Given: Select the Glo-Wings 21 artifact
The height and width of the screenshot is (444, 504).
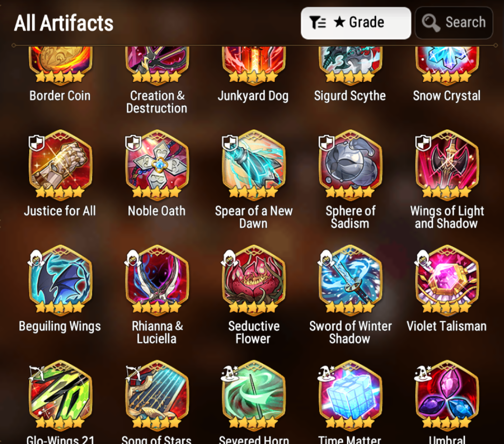Looking at the screenshot, I should [60, 395].
